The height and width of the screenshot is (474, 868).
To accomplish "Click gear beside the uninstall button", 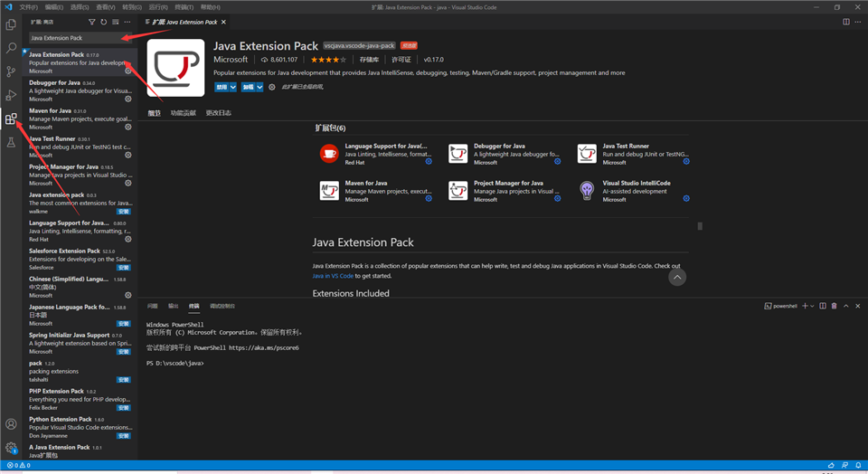I will pyautogui.click(x=272, y=87).
